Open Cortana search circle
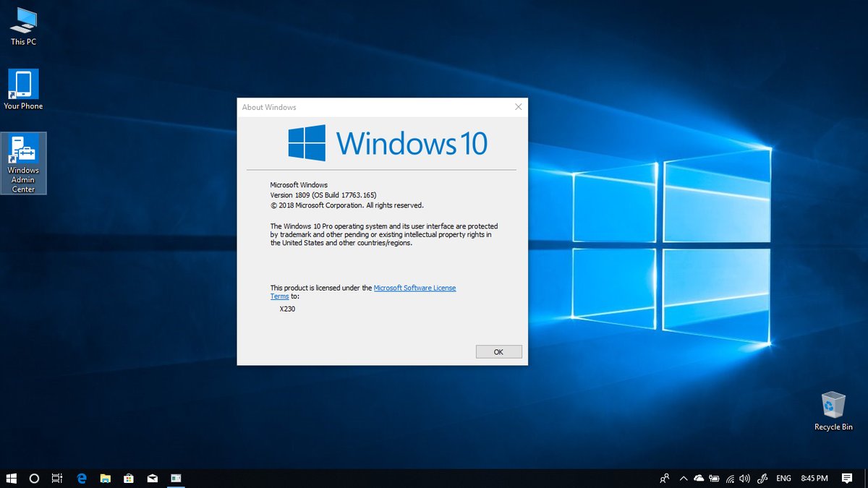This screenshot has height=488, width=868. 34,479
